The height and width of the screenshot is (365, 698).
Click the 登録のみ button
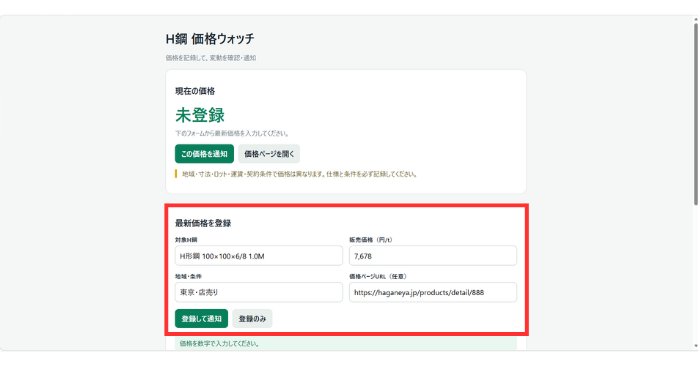point(252,319)
